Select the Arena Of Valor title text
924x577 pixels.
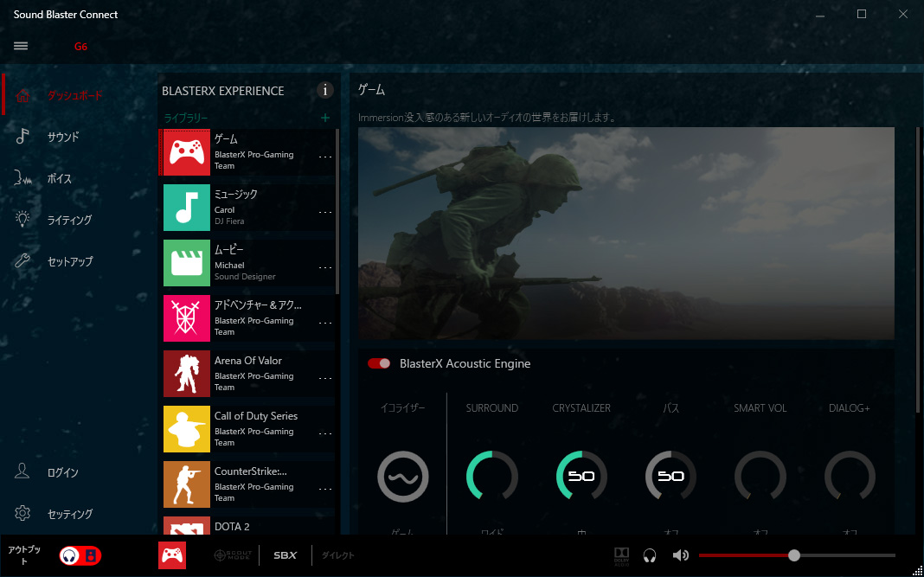point(248,361)
